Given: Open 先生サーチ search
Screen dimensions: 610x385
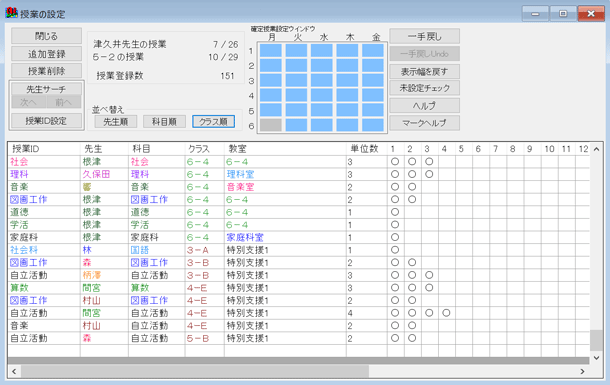Looking at the screenshot, I should 46,89.
